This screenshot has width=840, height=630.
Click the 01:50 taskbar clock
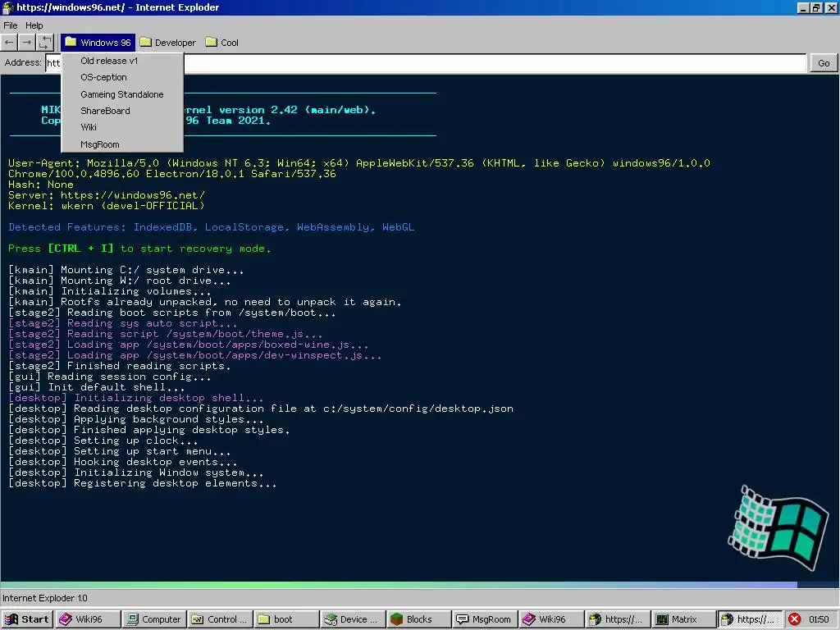pos(819,619)
